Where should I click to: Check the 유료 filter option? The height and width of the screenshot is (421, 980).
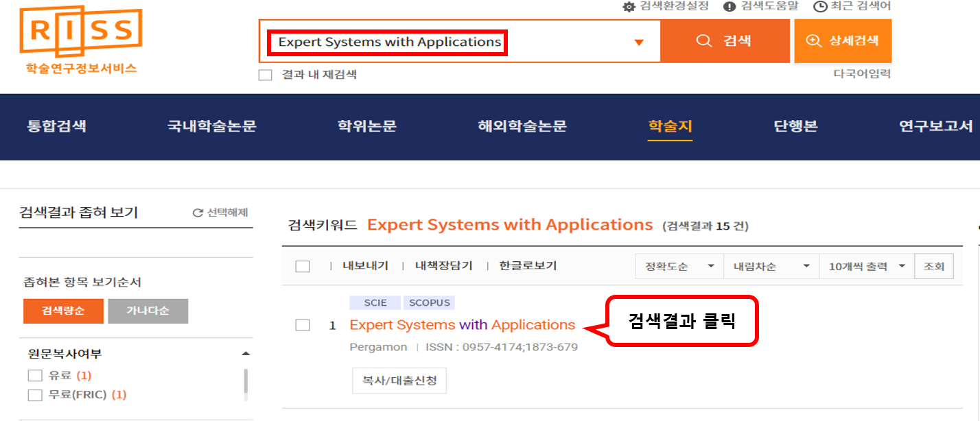[35, 376]
